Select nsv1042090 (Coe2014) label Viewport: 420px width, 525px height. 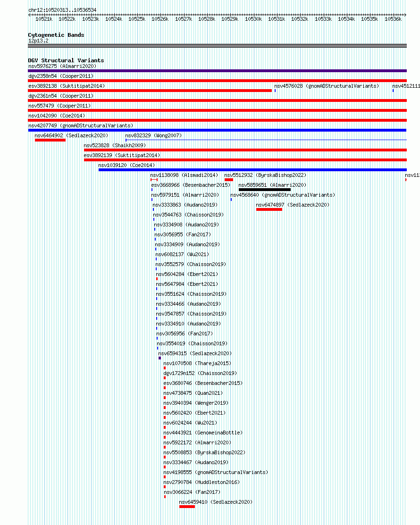[57, 116]
